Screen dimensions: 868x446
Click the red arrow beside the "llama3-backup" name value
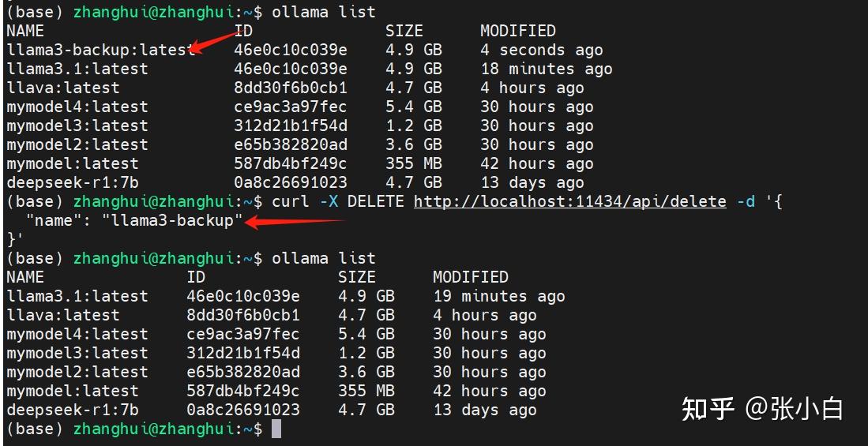[295, 222]
